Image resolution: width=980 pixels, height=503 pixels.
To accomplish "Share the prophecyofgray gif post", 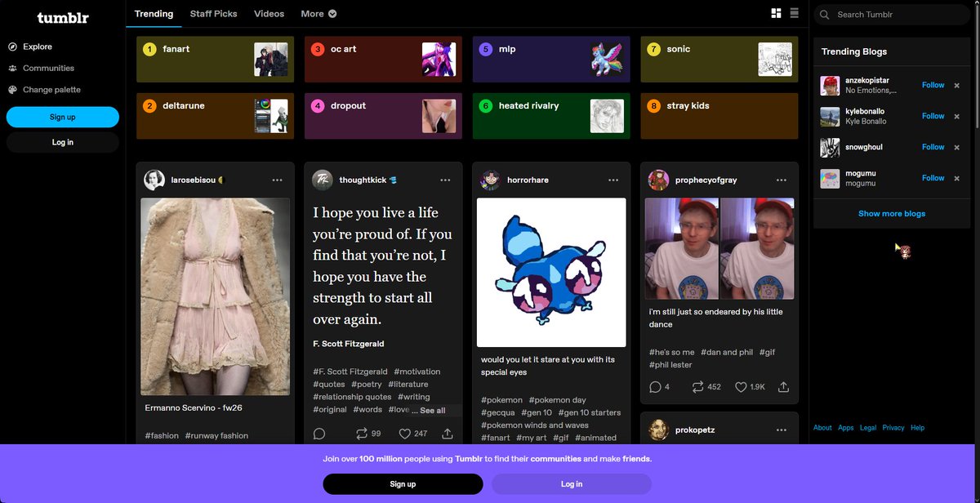I will (x=784, y=387).
